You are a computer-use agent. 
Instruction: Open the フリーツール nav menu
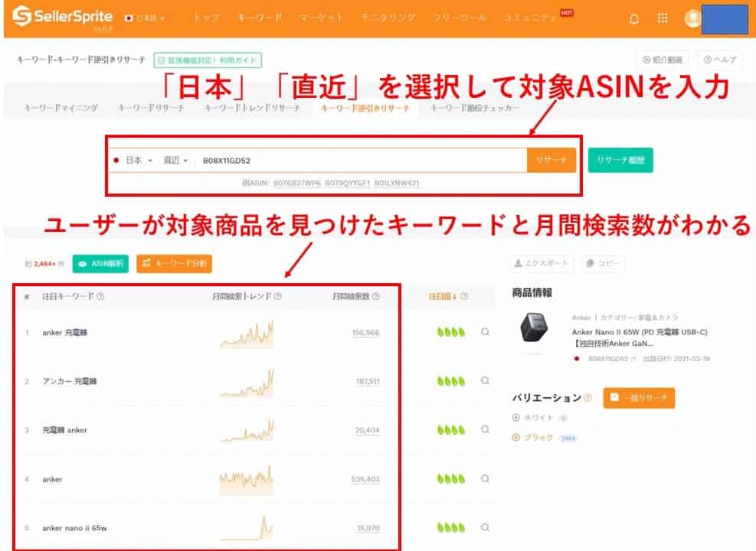tap(460, 18)
